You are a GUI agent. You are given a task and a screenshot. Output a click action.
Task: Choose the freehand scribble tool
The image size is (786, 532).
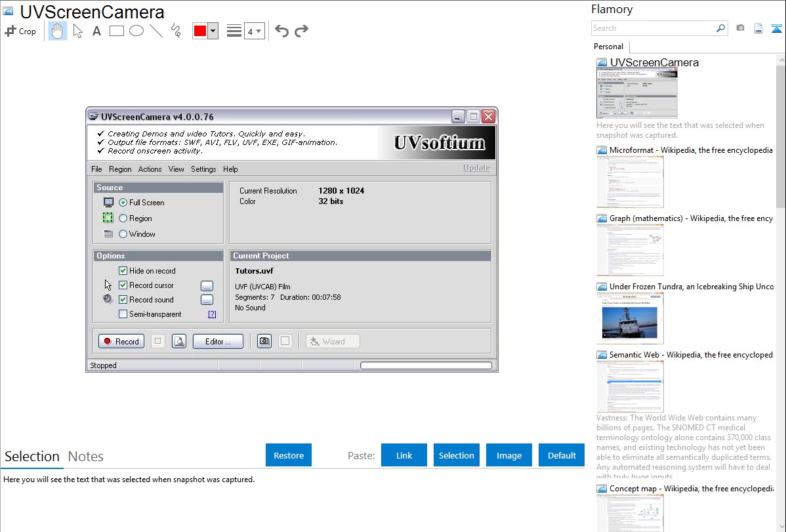(x=176, y=31)
